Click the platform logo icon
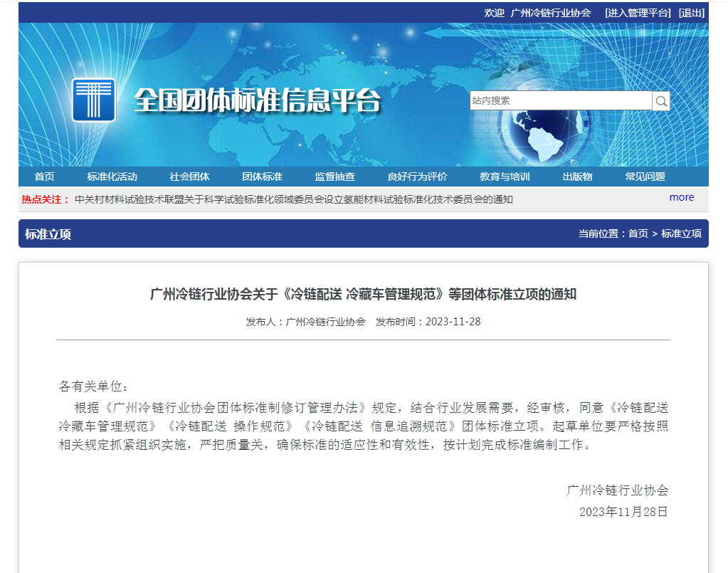Image resolution: width=728 pixels, height=573 pixels. (94, 100)
